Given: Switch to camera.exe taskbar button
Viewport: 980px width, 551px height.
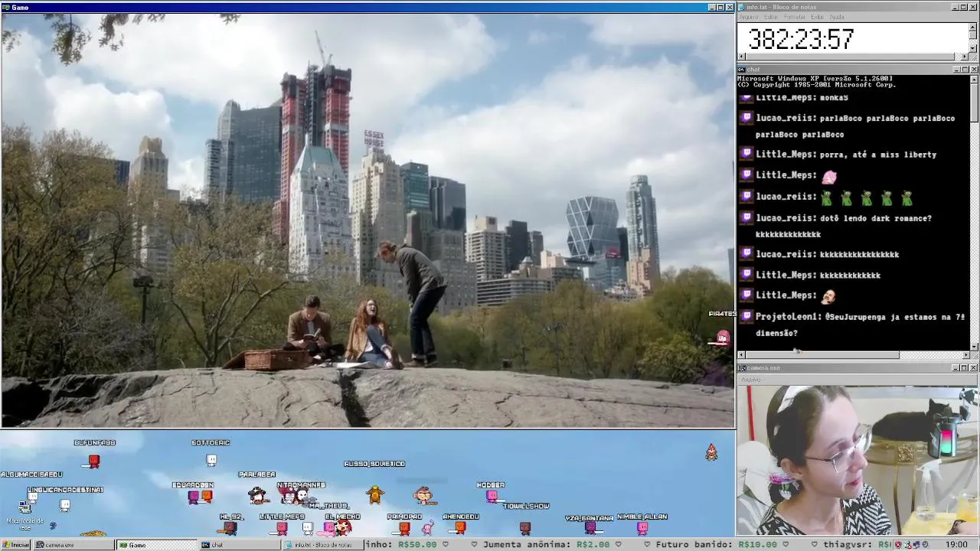Looking at the screenshot, I should (x=73, y=545).
